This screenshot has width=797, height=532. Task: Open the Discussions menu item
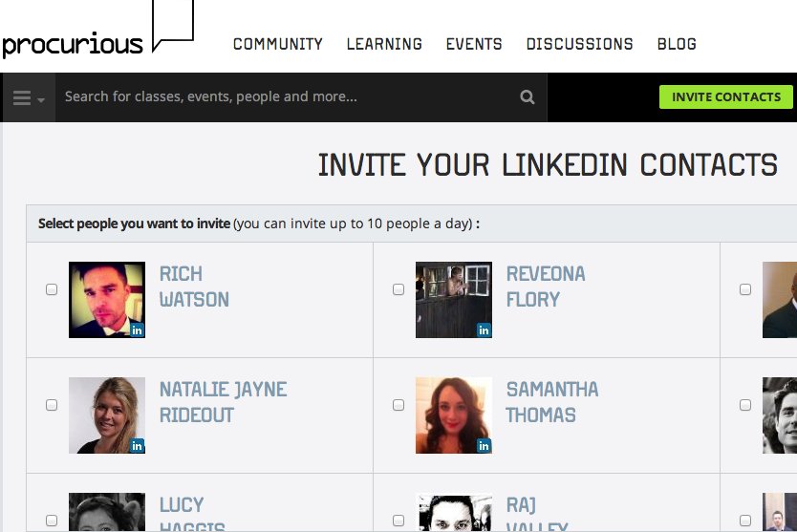[x=579, y=44]
